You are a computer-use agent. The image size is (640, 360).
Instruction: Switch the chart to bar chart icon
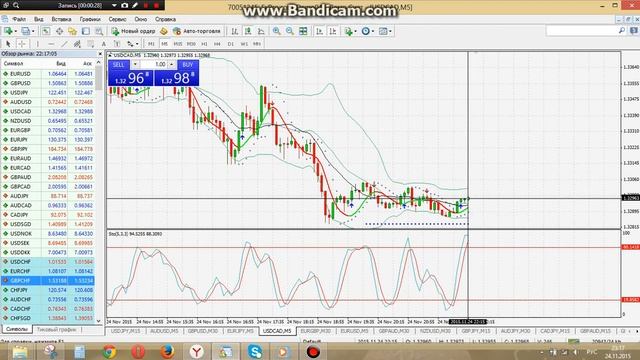pyautogui.click(x=235, y=31)
